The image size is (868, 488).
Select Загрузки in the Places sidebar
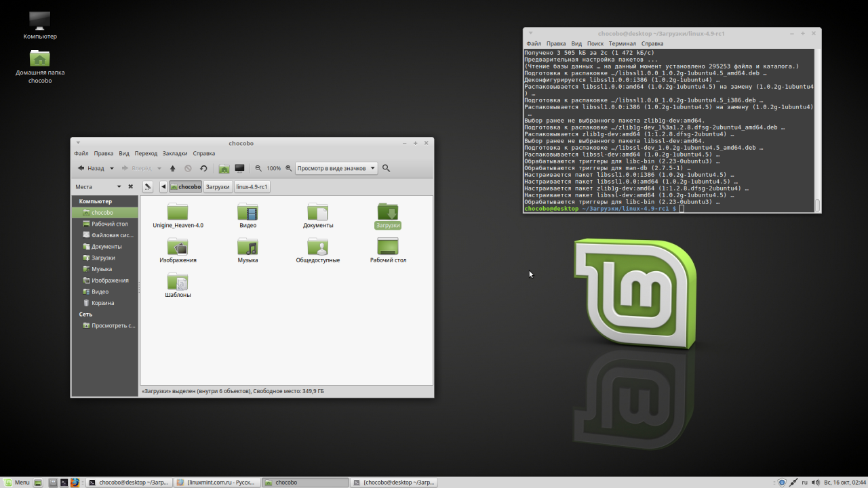coord(105,258)
